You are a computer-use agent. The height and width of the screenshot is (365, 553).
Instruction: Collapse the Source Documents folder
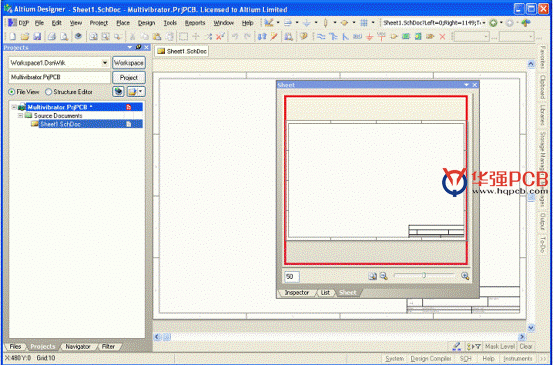(20, 116)
